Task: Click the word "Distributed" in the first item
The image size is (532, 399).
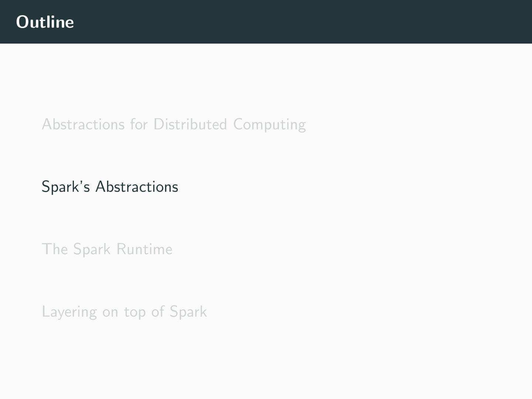Action: [190, 124]
